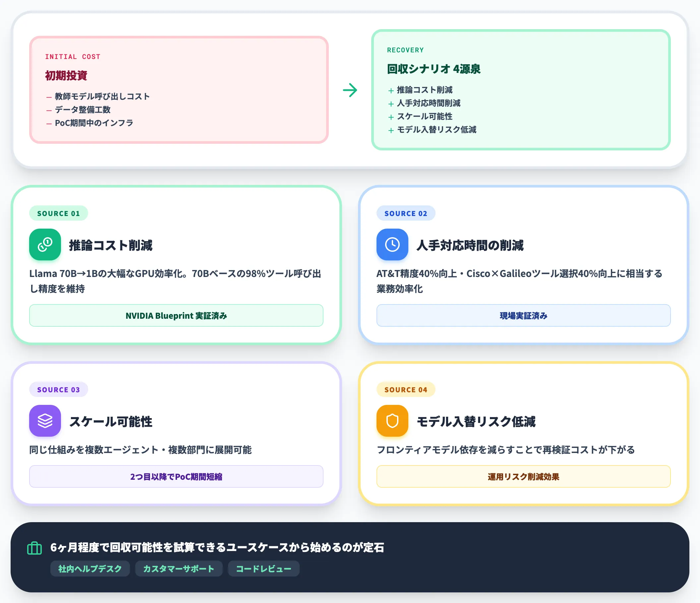Click スケール可能性 in the recovery list
This screenshot has height=603, width=700.
[x=425, y=117]
